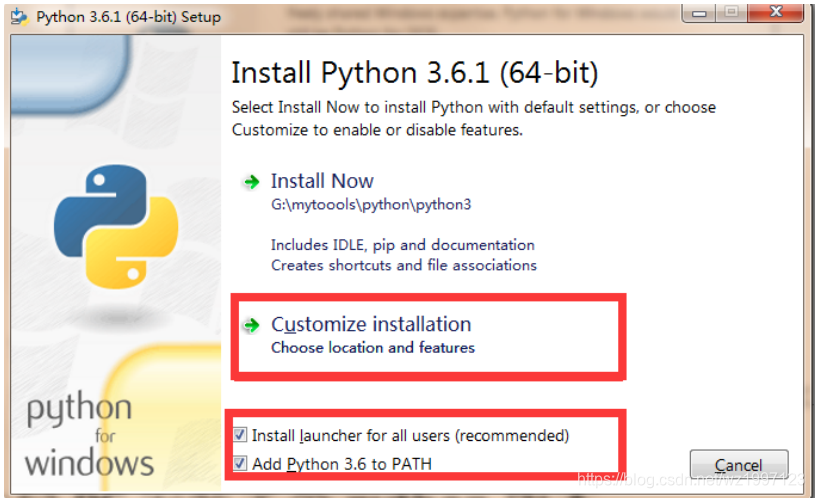This screenshot has height=498, width=815.
Task: Click the green arrow beside Customize installation
Action: [252, 325]
